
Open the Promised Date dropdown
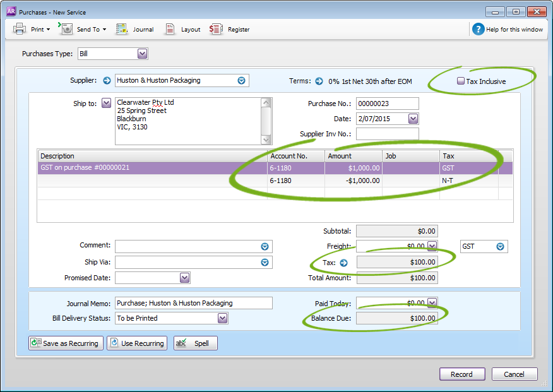(x=184, y=278)
